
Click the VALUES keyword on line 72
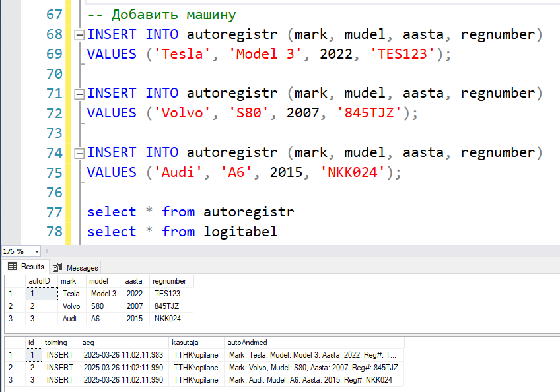pos(112,114)
